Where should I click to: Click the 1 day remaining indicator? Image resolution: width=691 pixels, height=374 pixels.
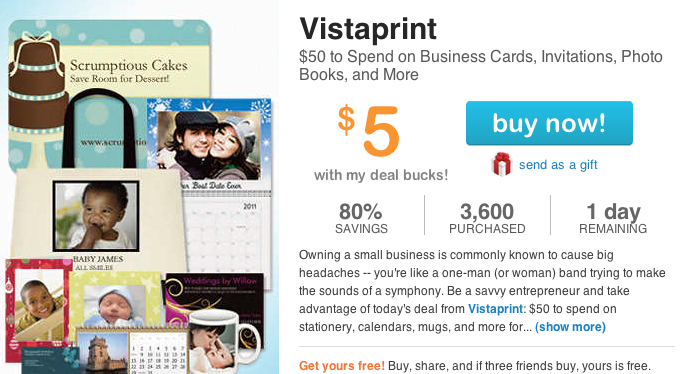coord(613,218)
